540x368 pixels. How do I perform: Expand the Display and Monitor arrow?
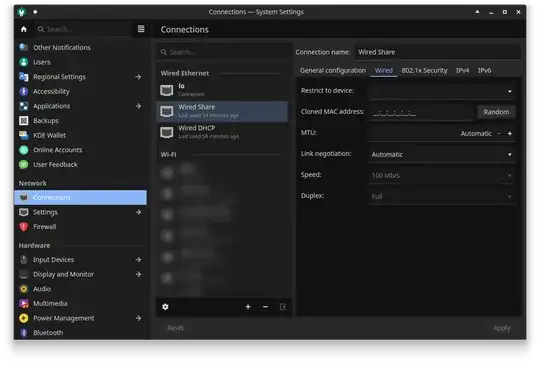pyautogui.click(x=138, y=274)
